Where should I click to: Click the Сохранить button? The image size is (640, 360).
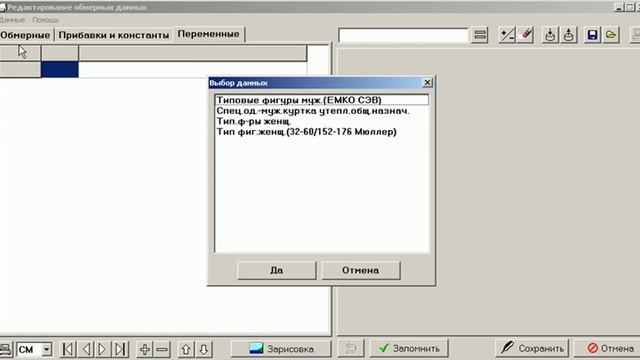click(x=532, y=348)
